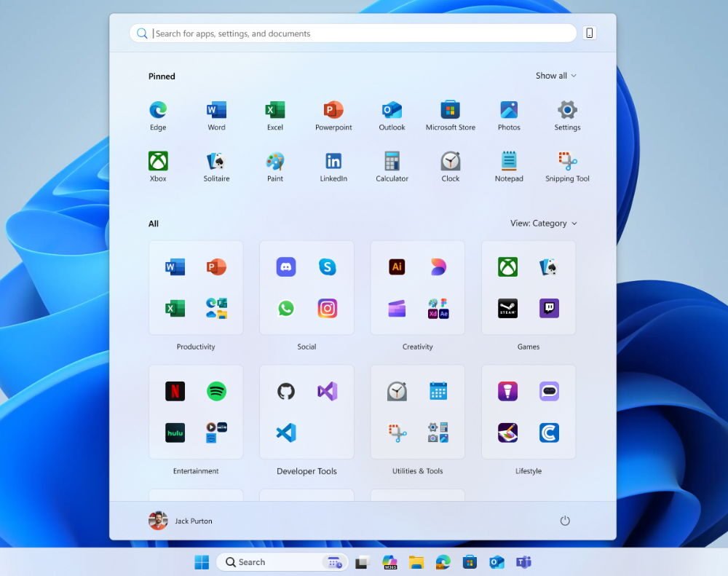The width and height of the screenshot is (728, 576).
Task: Open the power options button
Action: coord(565,521)
